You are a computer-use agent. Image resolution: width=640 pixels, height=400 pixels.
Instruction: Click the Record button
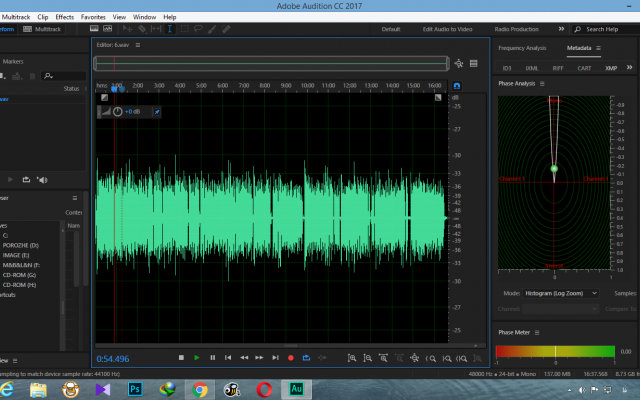coord(291,358)
